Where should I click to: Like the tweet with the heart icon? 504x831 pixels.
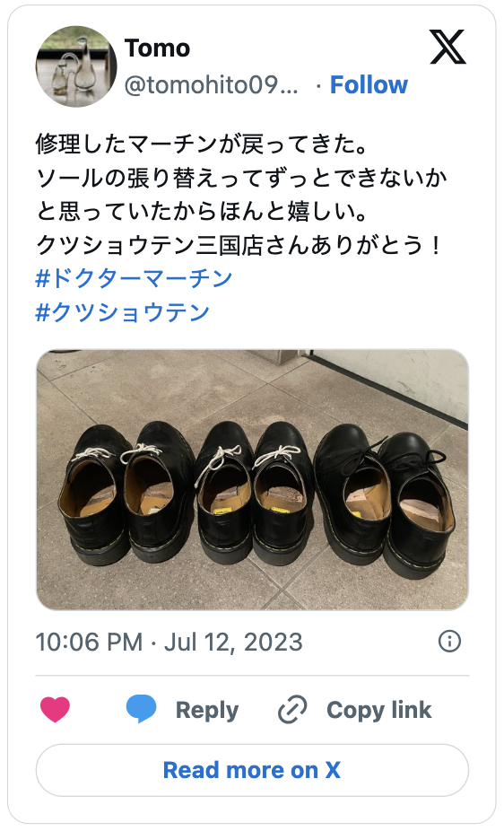tap(55, 710)
